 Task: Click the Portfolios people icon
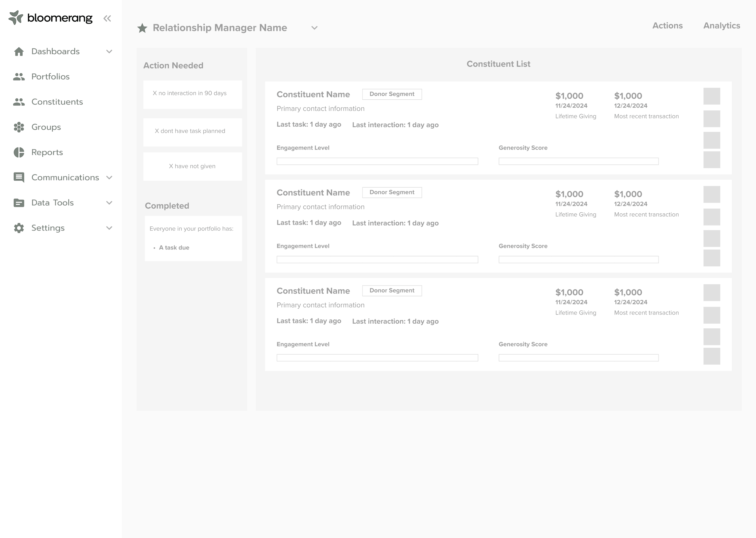coord(19,76)
